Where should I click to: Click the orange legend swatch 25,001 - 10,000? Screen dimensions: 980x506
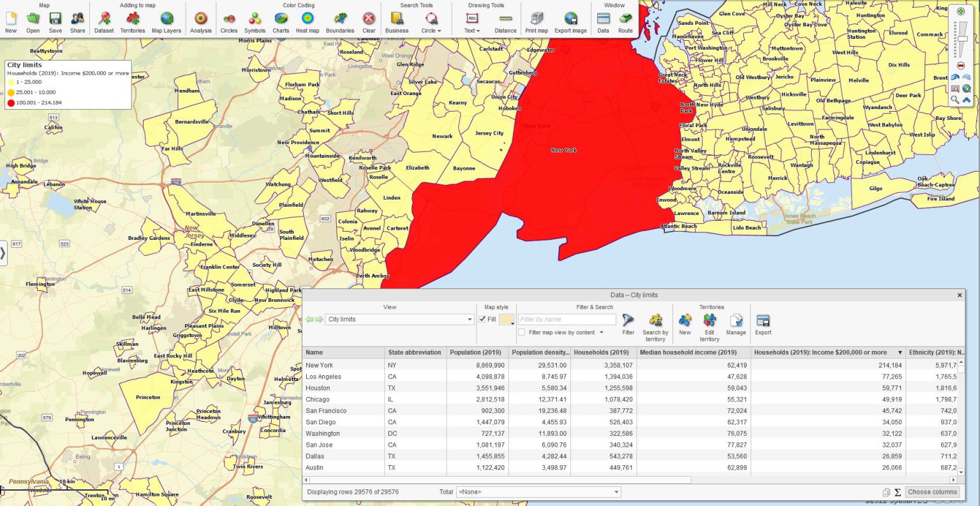pyautogui.click(x=11, y=93)
